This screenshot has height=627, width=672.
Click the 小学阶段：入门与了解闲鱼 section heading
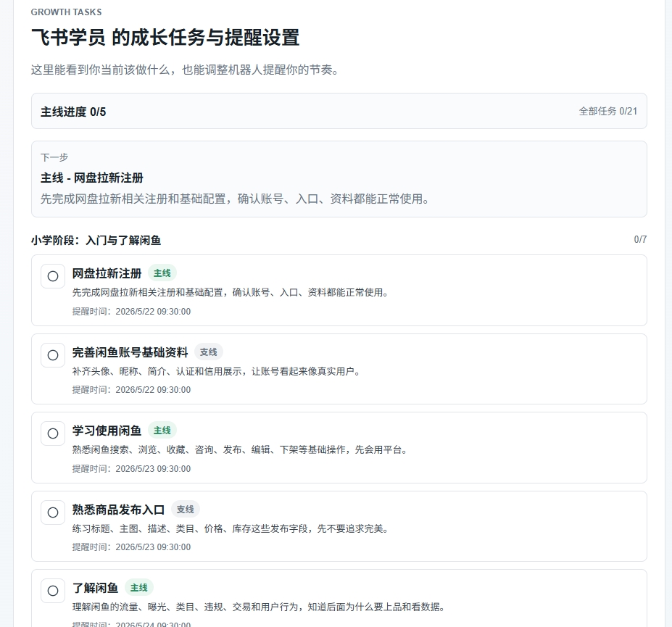(x=96, y=241)
